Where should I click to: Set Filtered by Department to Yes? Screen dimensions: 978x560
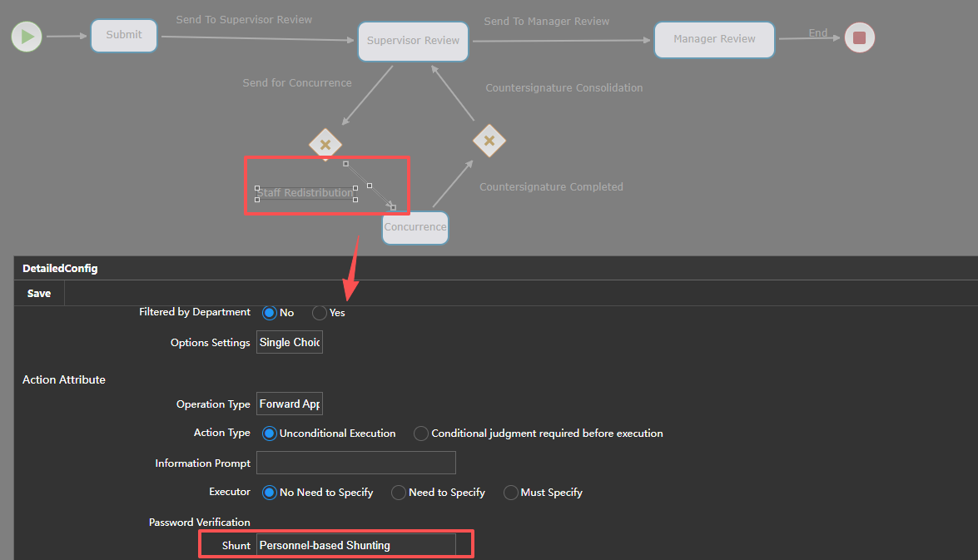320,313
